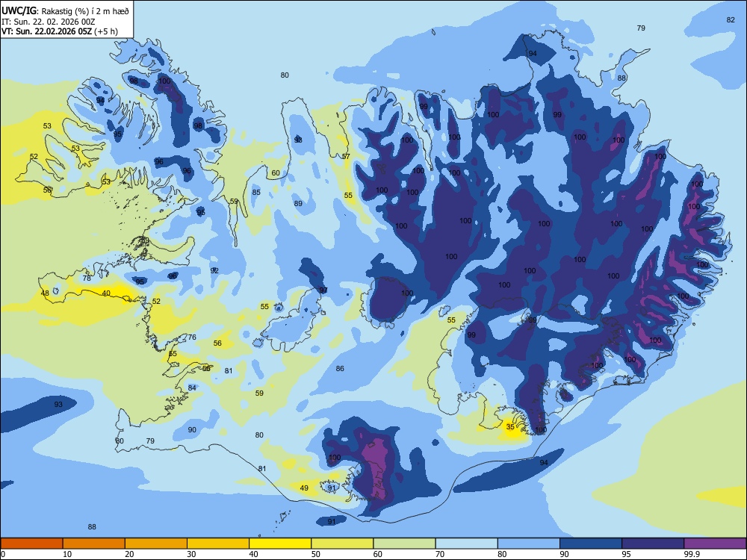This screenshot has width=747, height=560.
Task: Click the '89' humidity value
Action: [x=298, y=203]
